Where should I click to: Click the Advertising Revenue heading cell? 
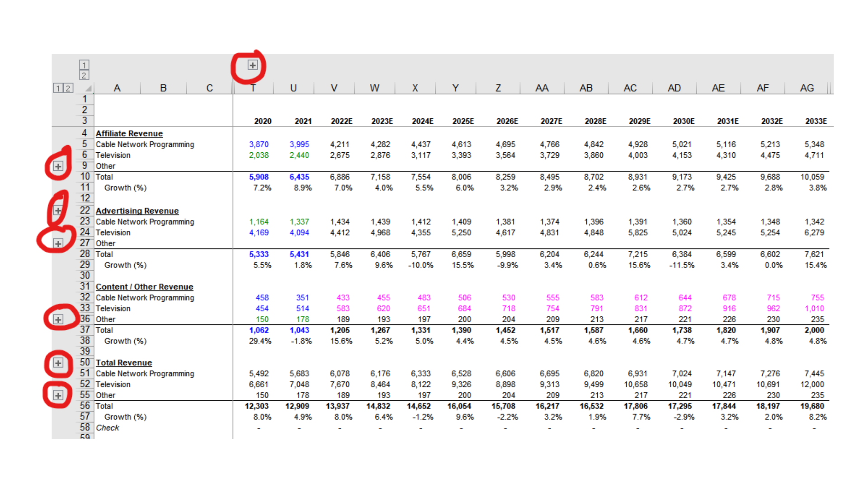137,211
